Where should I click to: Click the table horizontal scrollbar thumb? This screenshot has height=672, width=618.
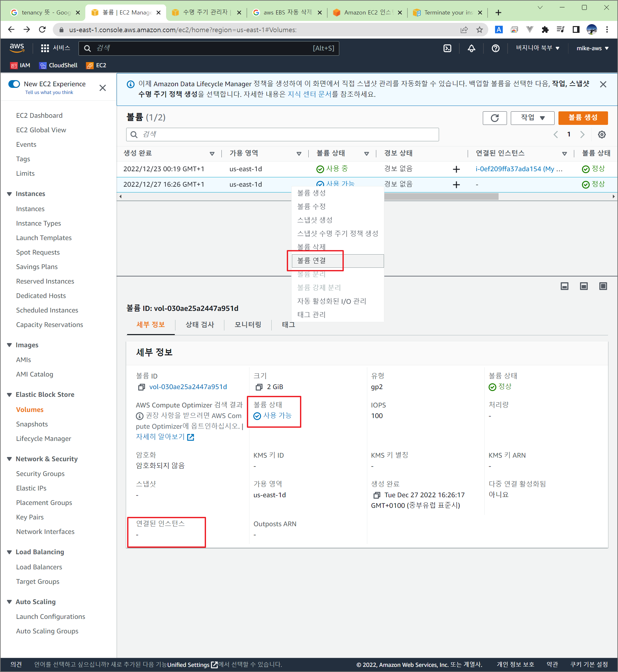[x=441, y=197]
